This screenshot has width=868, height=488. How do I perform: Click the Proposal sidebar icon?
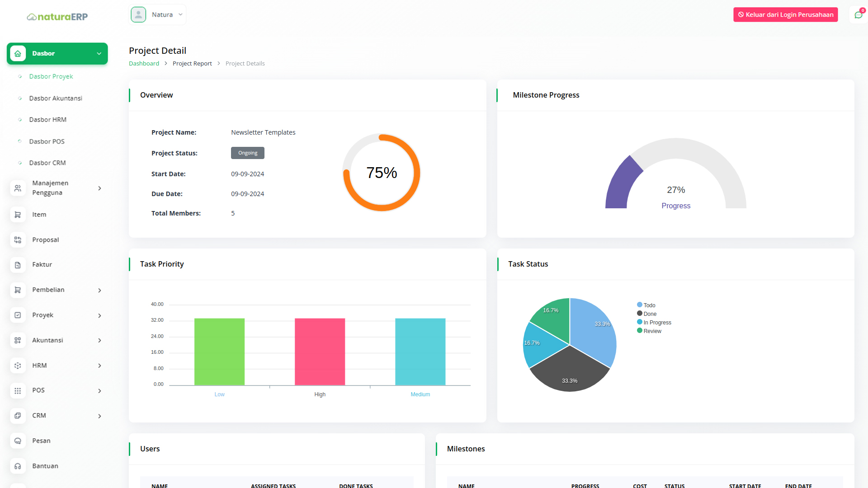[x=18, y=240]
